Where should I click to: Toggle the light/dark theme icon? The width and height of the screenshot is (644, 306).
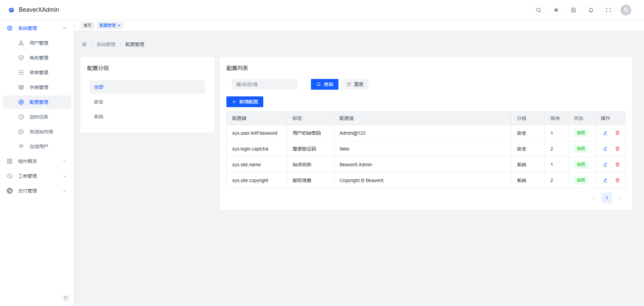pyautogui.click(x=556, y=10)
